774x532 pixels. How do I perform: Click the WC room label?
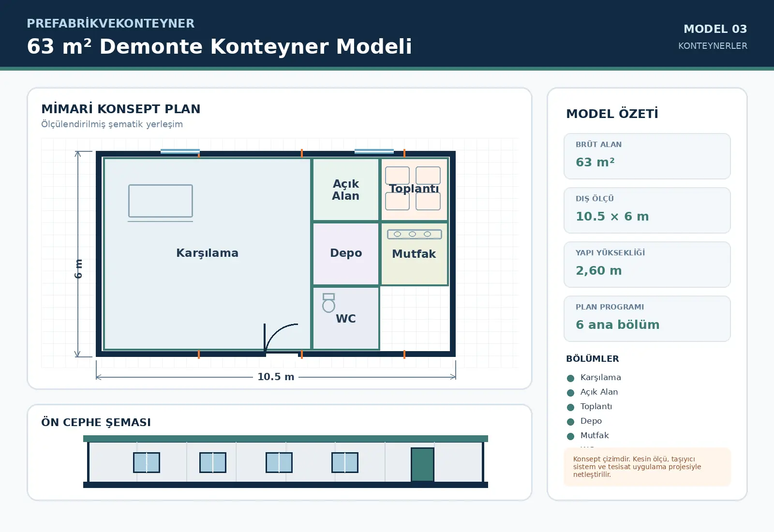(346, 319)
